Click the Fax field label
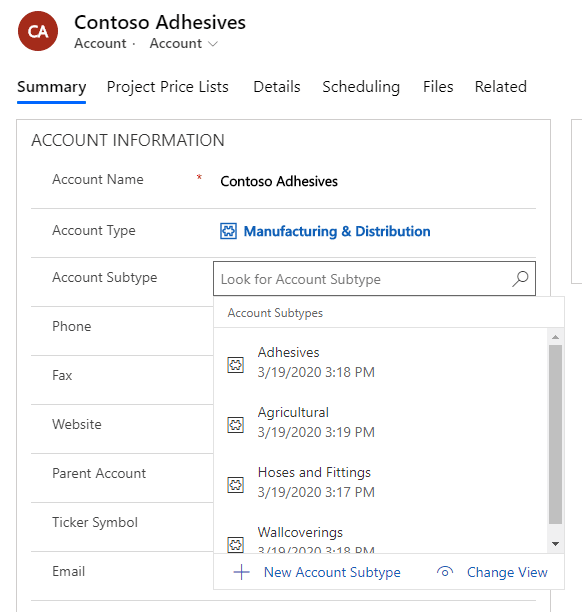The image size is (582, 612). tap(62, 375)
